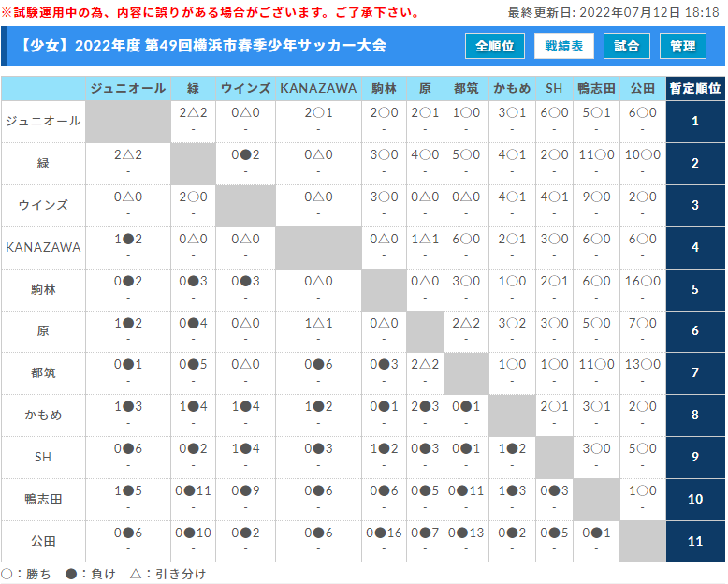728x584 pixels.
Task: Click the red trial-operation warning notice
Action: (211, 12)
